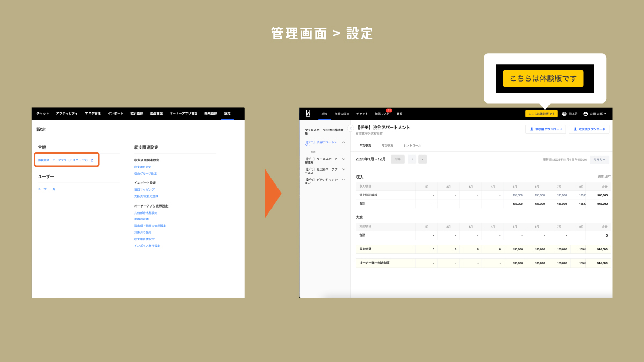Open the 送金管理 menu in admin header

156,113
